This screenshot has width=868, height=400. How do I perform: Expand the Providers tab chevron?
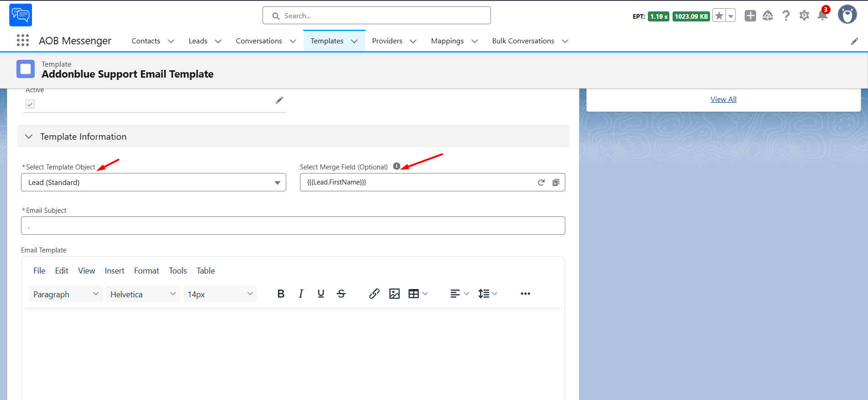click(413, 41)
